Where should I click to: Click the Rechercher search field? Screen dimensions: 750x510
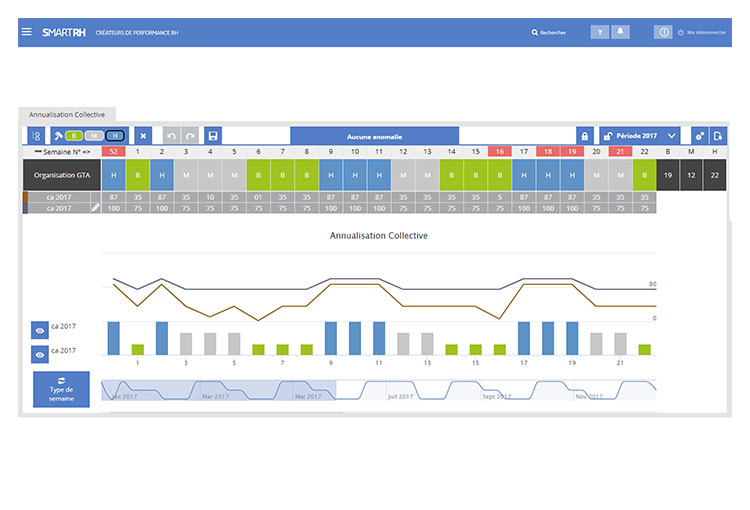point(552,32)
